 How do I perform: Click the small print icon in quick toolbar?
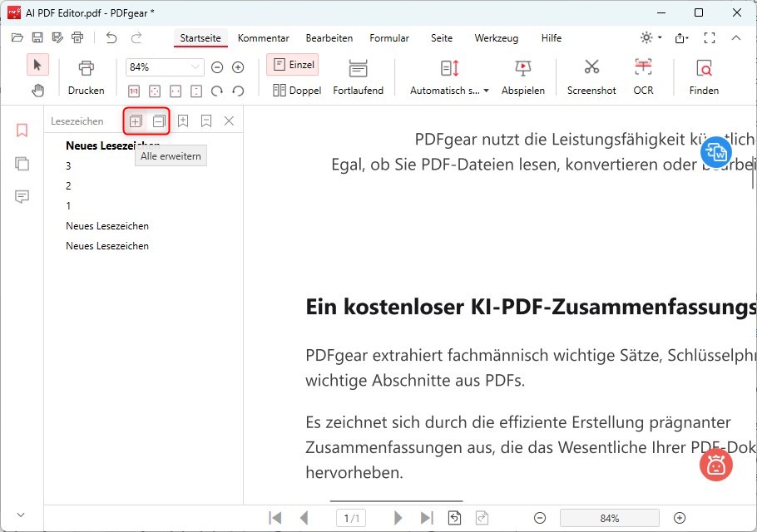77,37
